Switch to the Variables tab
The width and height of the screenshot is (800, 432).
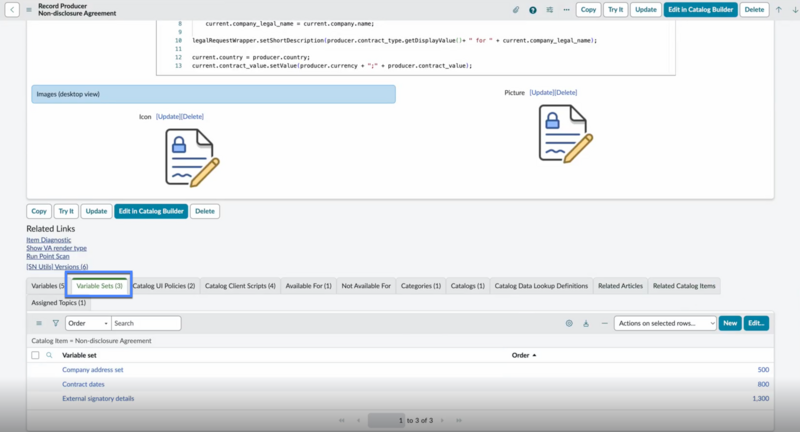(x=47, y=286)
